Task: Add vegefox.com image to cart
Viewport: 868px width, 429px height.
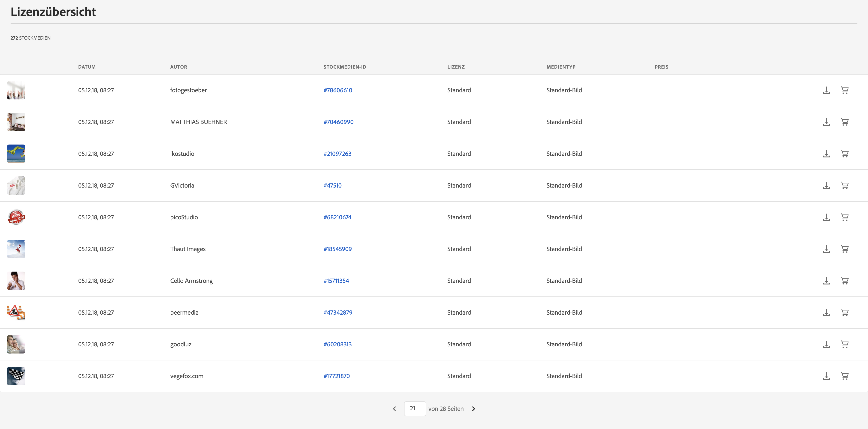Action: point(845,376)
